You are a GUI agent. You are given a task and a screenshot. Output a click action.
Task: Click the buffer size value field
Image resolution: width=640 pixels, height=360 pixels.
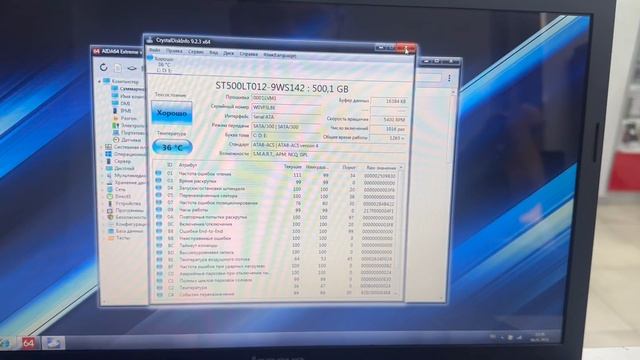click(x=389, y=101)
